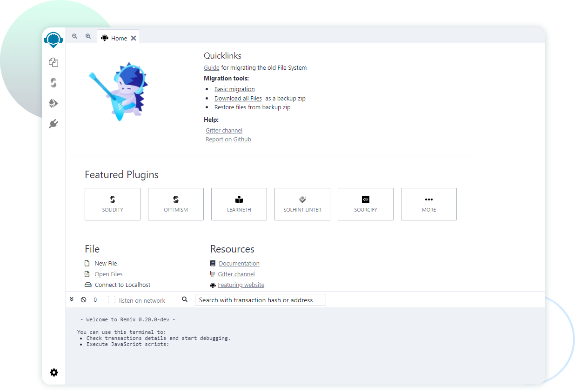
Task: Open the Solidity Compiler panel
Action: pyautogui.click(x=53, y=83)
